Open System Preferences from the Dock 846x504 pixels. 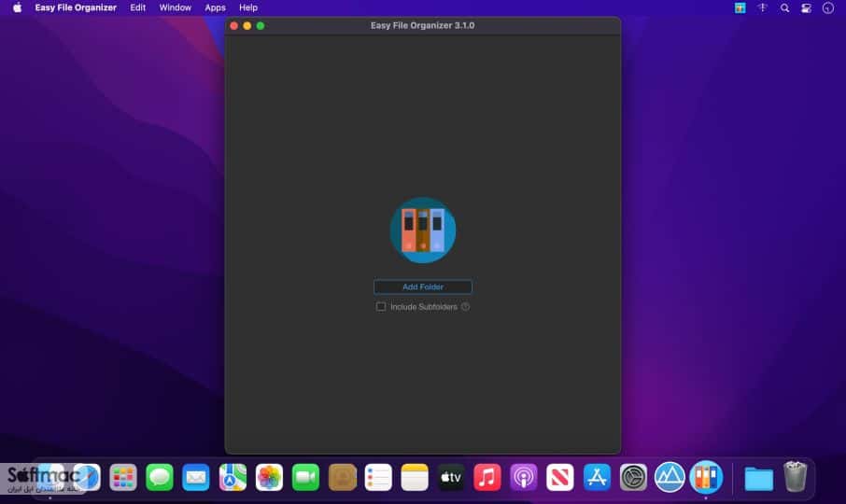click(x=633, y=478)
